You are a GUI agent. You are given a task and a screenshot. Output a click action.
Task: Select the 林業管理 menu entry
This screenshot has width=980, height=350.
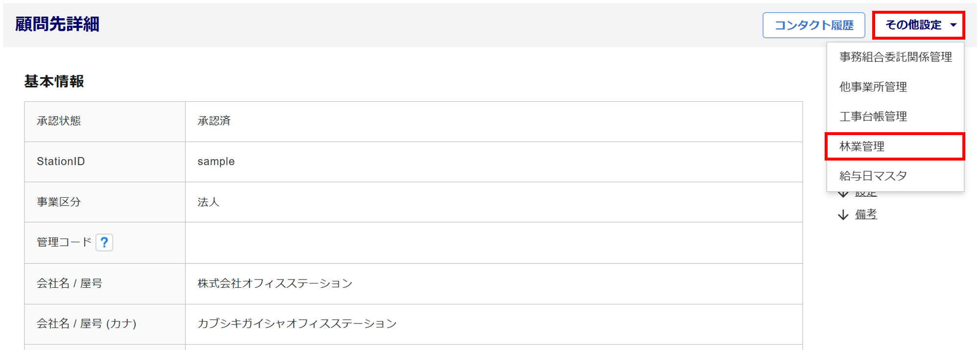point(862,146)
